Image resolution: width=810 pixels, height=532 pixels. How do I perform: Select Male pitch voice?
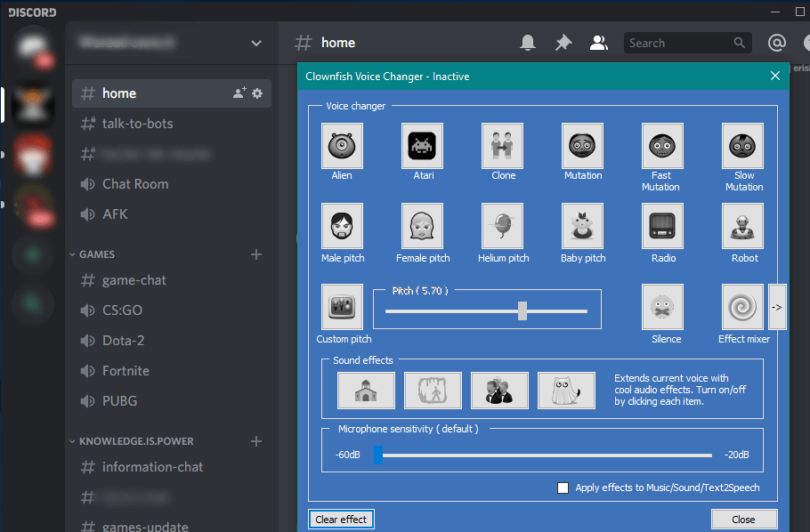[342, 226]
